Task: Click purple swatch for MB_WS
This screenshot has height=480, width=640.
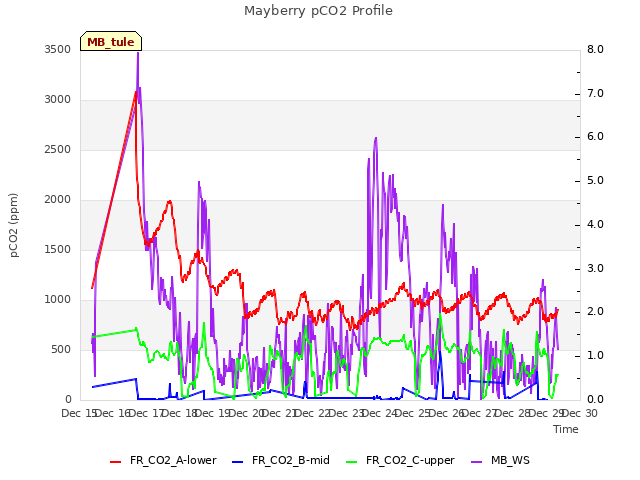Action: 476,462
